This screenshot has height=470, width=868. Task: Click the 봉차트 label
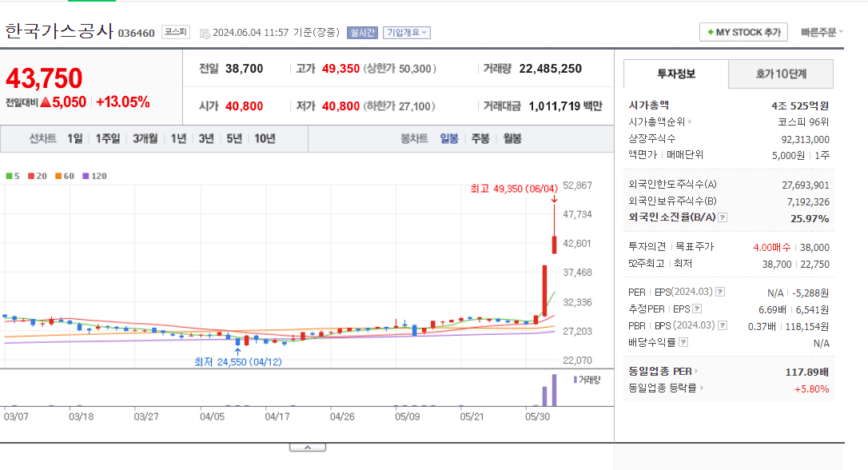click(414, 138)
